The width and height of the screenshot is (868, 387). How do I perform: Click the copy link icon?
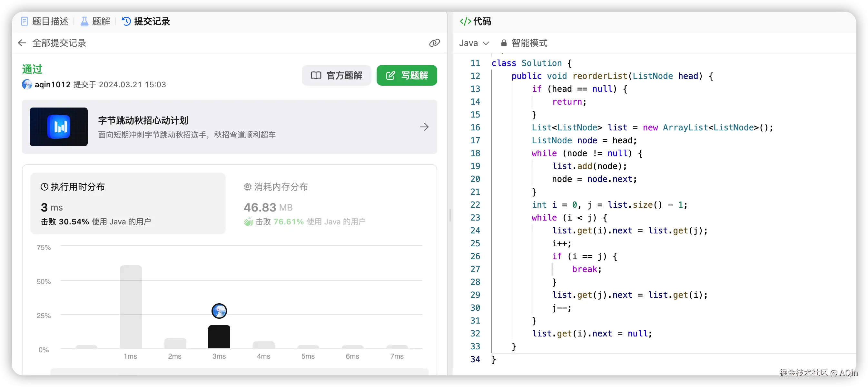[x=434, y=43]
